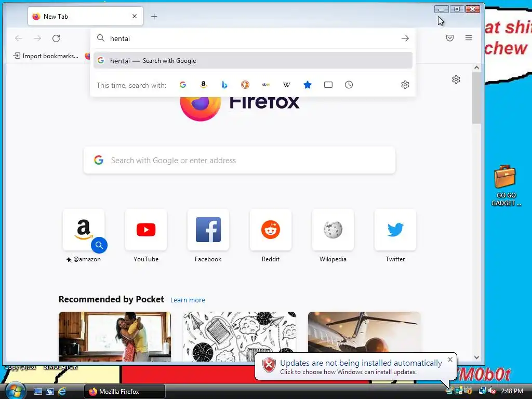Click the page scrollbar down arrow
The image size is (532, 399).
coord(476,357)
